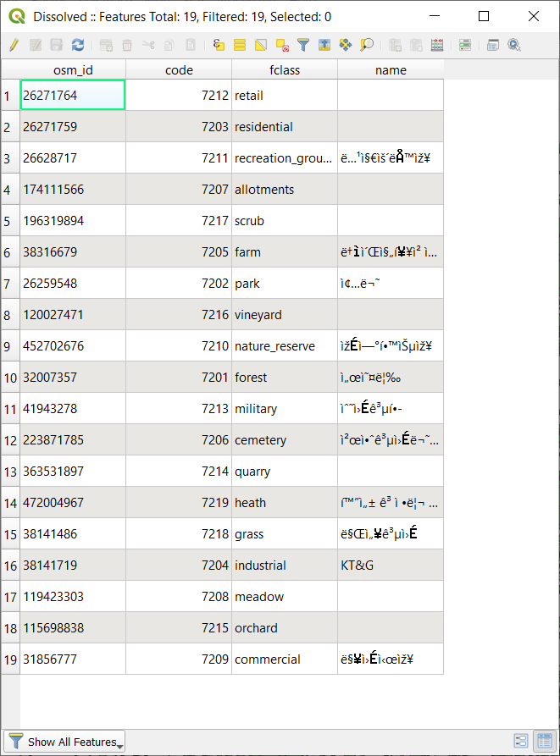This screenshot has width=560, height=756.
Task: Click the fclass cell 'quarry'
Action: pyautogui.click(x=285, y=472)
